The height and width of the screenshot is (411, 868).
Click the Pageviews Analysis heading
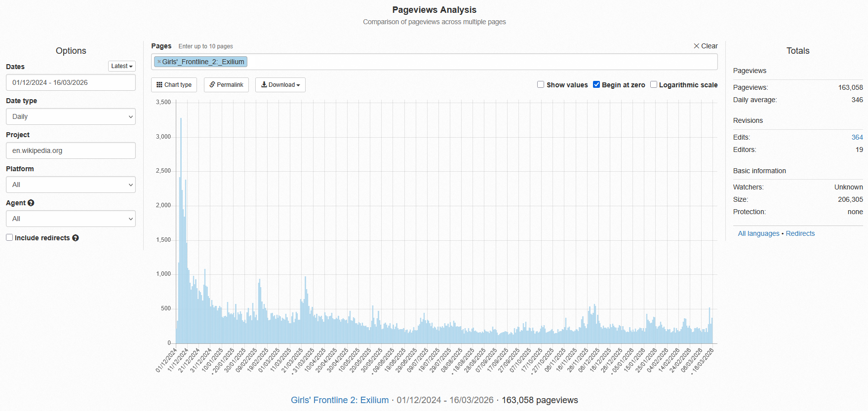(x=434, y=10)
